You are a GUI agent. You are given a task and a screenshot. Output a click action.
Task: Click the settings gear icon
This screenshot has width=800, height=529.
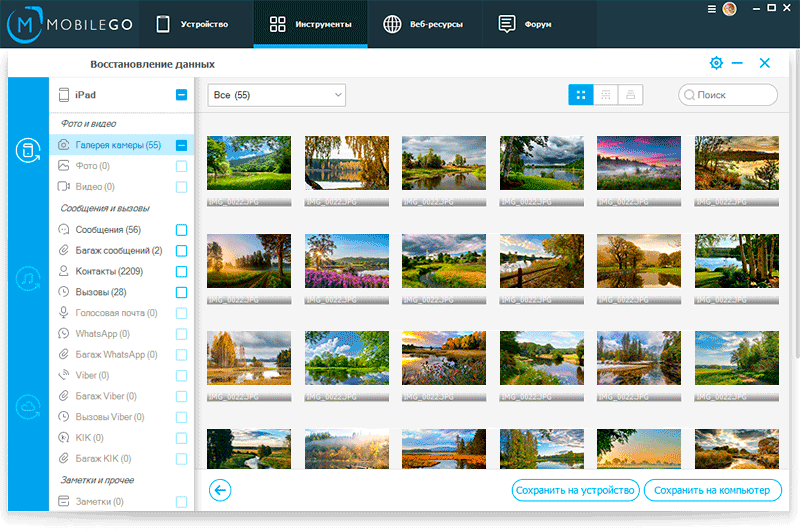coord(716,63)
